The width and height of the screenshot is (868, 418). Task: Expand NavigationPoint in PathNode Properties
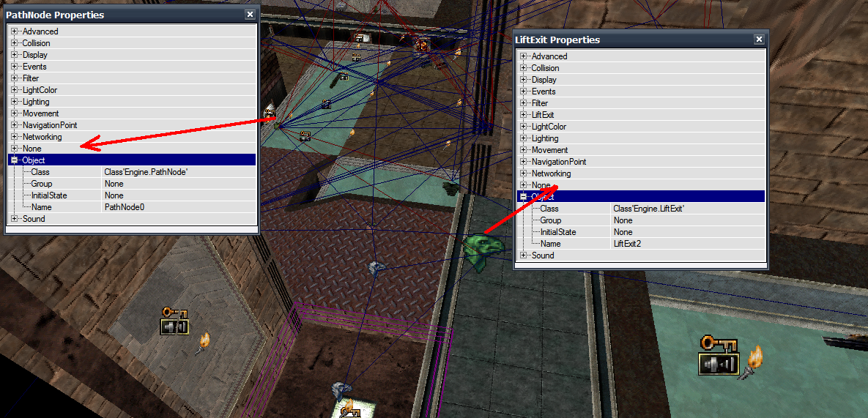click(x=15, y=125)
